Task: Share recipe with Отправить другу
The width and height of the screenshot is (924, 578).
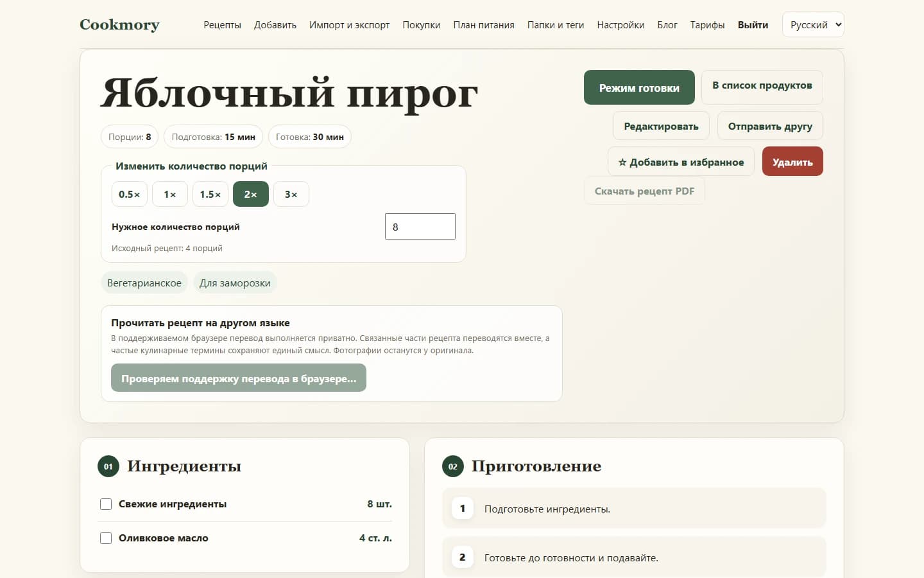Action: tap(770, 126)
